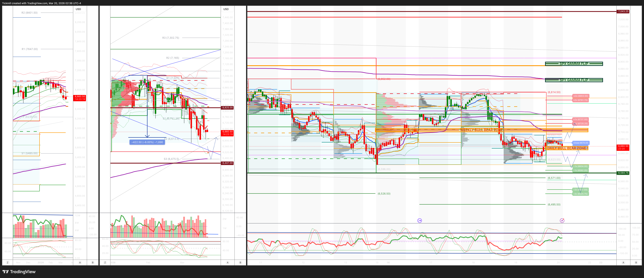The height and width of the screenshot is (278, 644).
Task: Toggle the A button on right chart
Action: click(x=623, y=263)
